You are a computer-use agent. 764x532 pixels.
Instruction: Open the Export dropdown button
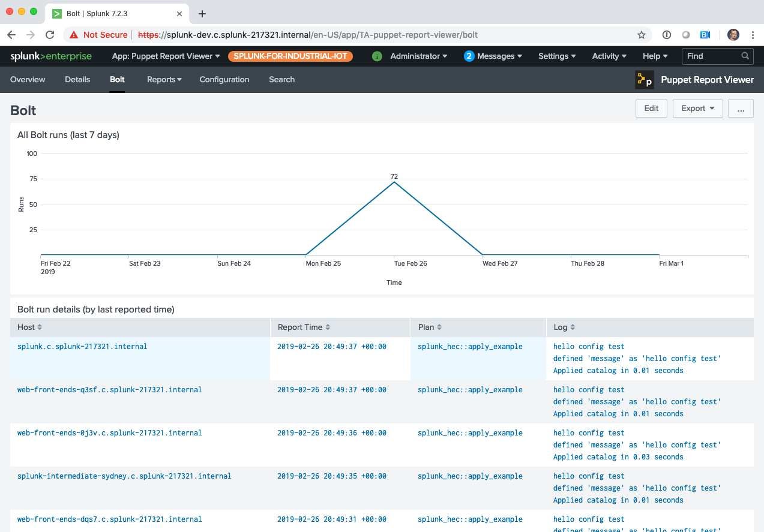pyautogui.click(x=697, y=109)
